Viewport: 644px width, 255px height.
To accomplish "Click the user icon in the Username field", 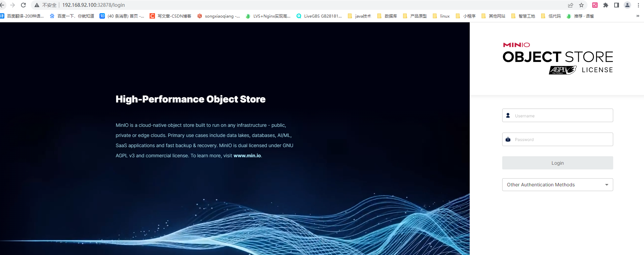I will 508,115.
